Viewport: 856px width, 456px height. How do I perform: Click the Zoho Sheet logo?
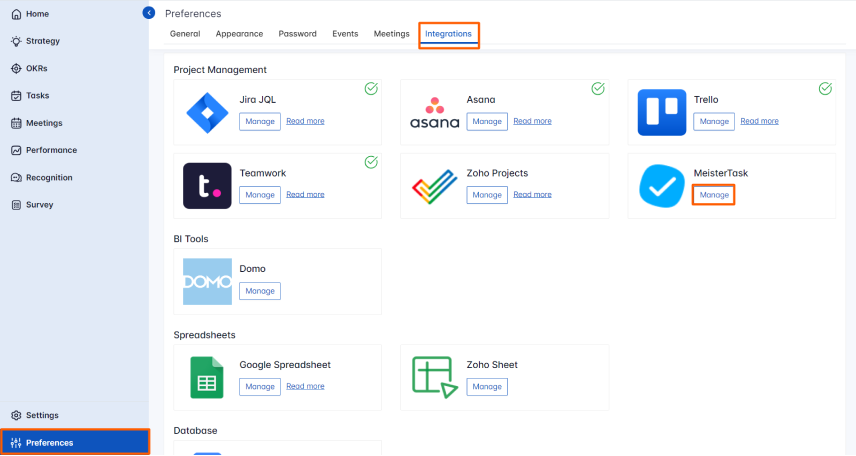[435, 377]
